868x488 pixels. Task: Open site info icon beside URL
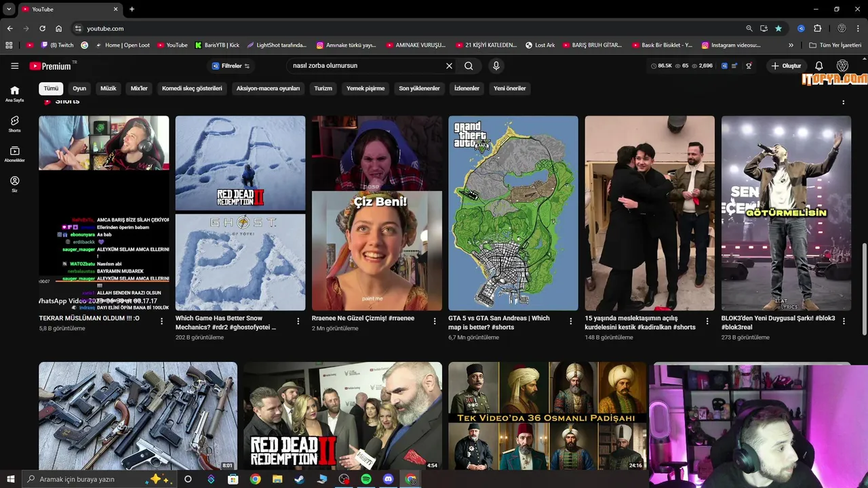coord(78,28)
